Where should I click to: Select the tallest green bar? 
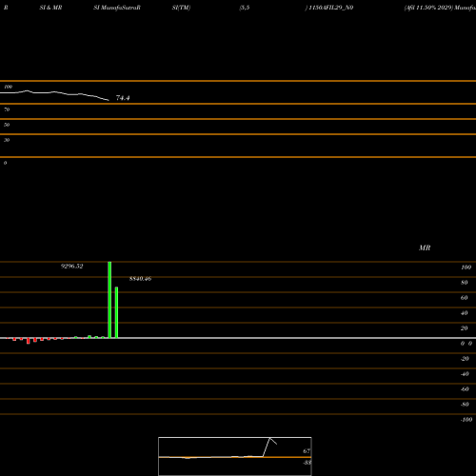(109, 300)
